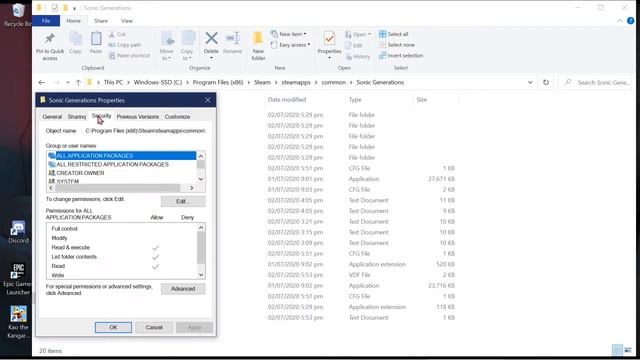
Task: Expand the address bar history dropdown
Action: point(530,82)
